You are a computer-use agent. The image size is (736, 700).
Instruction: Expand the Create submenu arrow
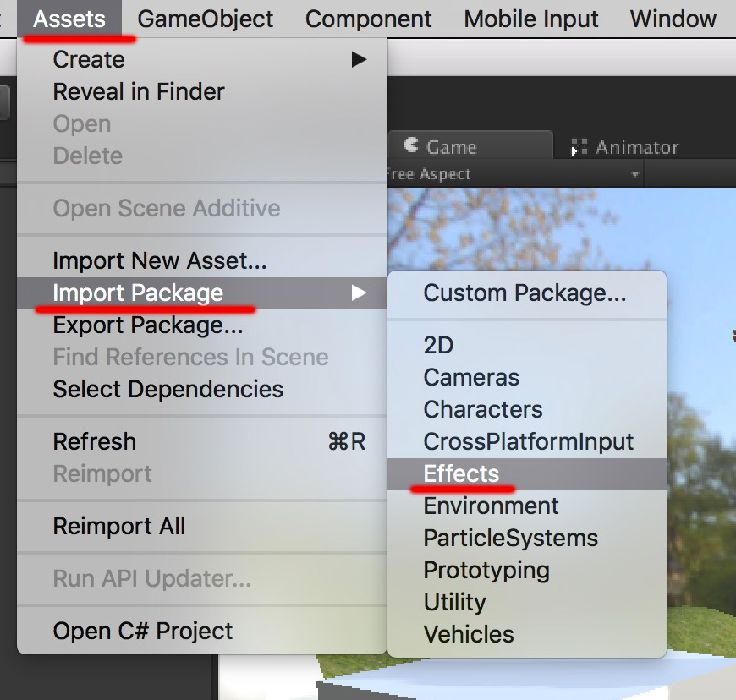359,59
